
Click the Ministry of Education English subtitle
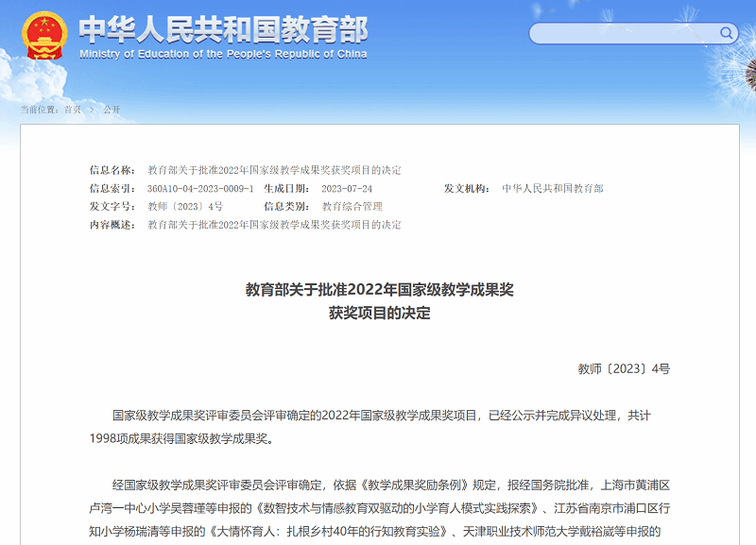(223, 55)
